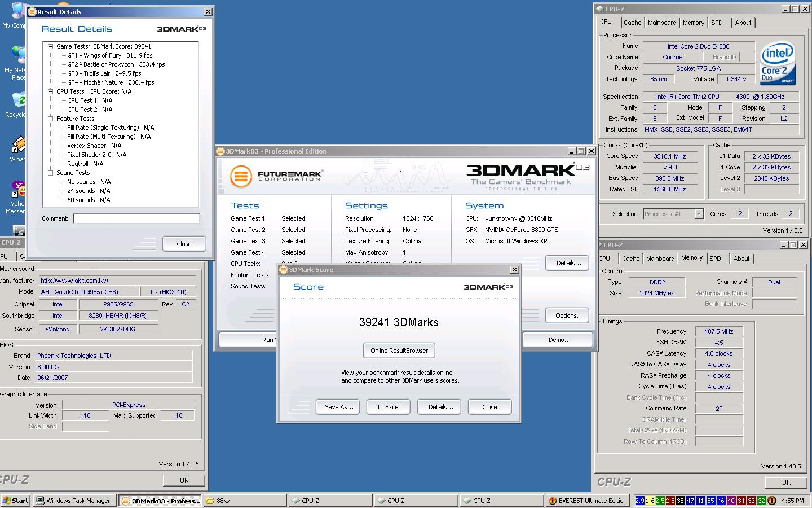
Task: Click the abit.com.tw manufacturer field
Action: tap(117, 281)
